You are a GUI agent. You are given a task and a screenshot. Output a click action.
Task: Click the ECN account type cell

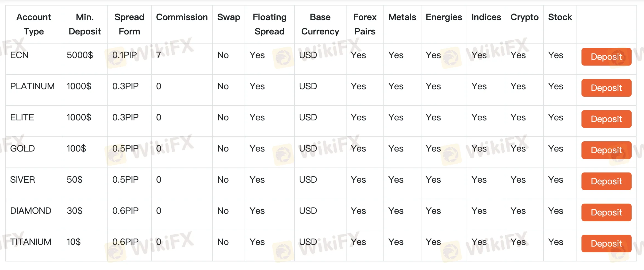pyautogui.click(x=19, y=55)
